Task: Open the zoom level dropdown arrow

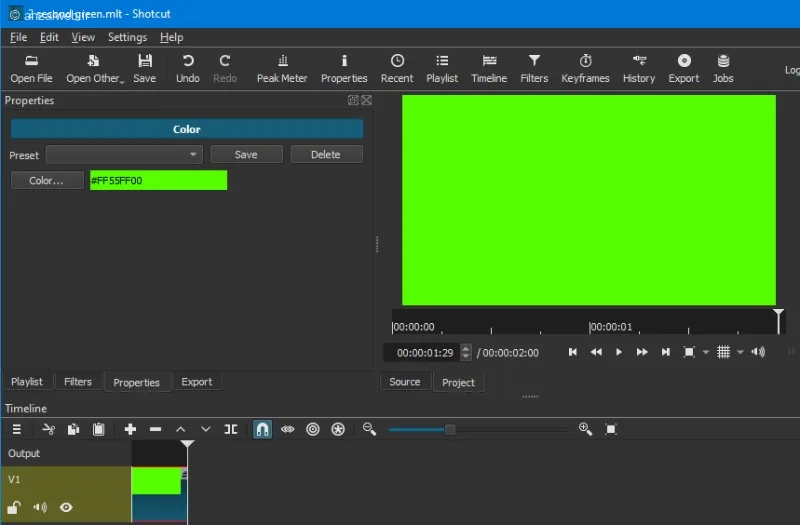Action: coord(706,352)
